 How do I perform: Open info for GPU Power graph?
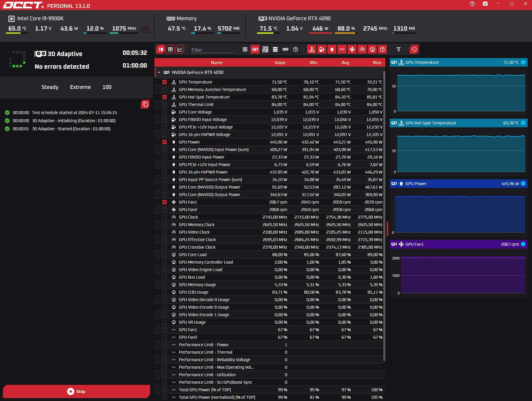point(523,184)
